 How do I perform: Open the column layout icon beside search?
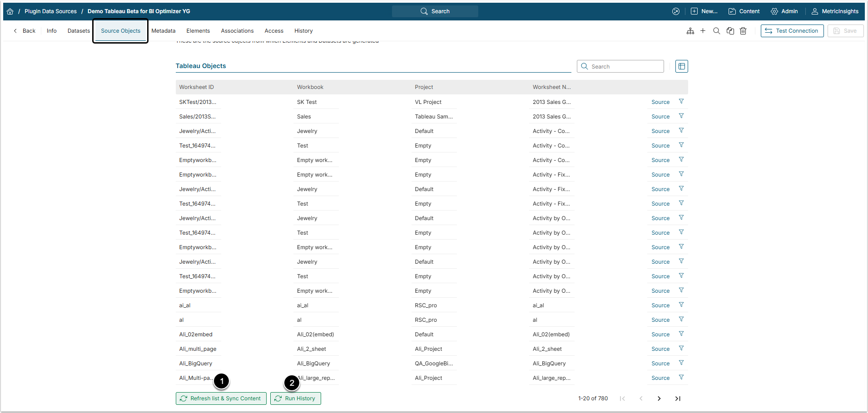tap(681, 66)
